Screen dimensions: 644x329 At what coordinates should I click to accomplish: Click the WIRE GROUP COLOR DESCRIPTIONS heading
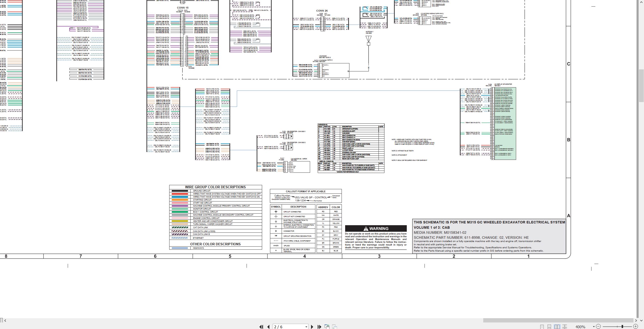215,187
